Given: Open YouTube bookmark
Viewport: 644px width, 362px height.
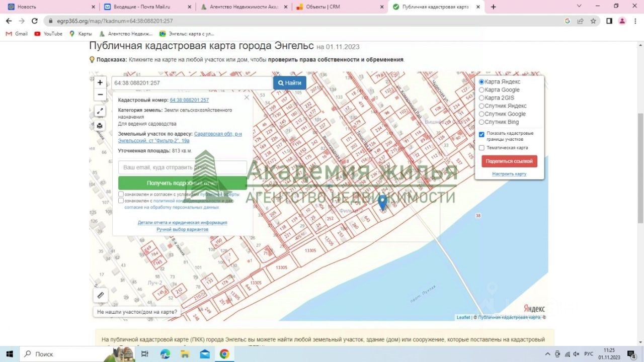Looking at the screenshot, I should pos(48,34).
